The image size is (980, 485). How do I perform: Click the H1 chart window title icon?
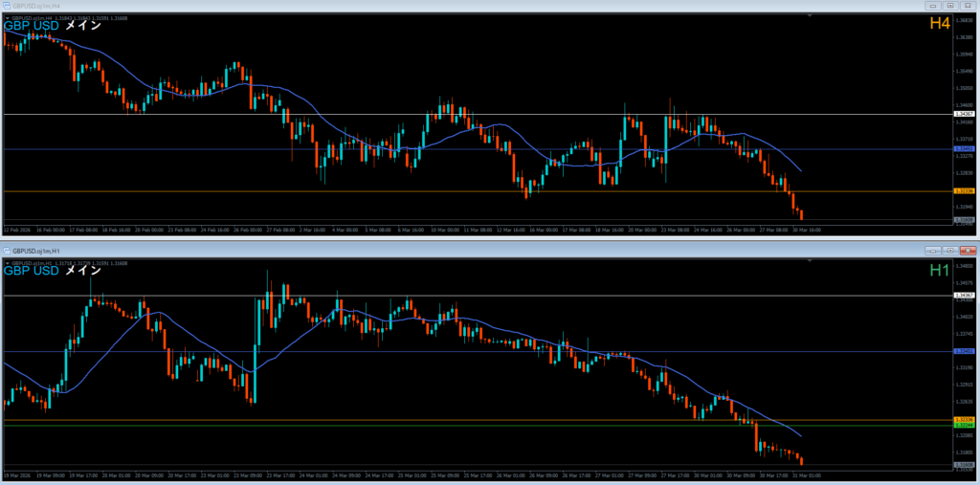7,251
